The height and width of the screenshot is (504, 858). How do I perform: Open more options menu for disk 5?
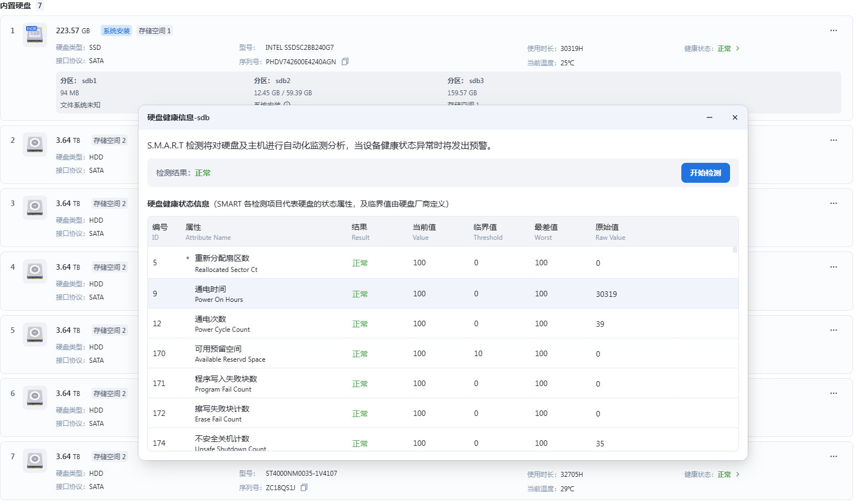(833, 330)
